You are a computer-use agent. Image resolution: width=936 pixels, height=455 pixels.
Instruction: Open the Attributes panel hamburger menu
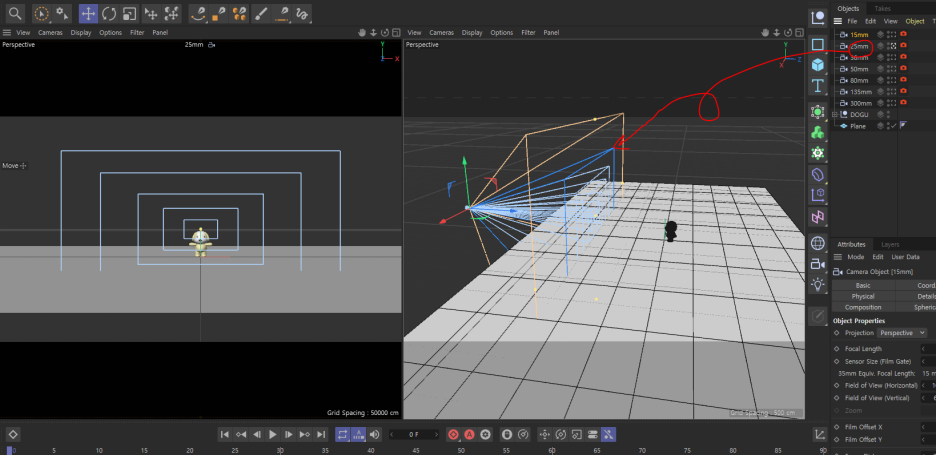point(838,257)
